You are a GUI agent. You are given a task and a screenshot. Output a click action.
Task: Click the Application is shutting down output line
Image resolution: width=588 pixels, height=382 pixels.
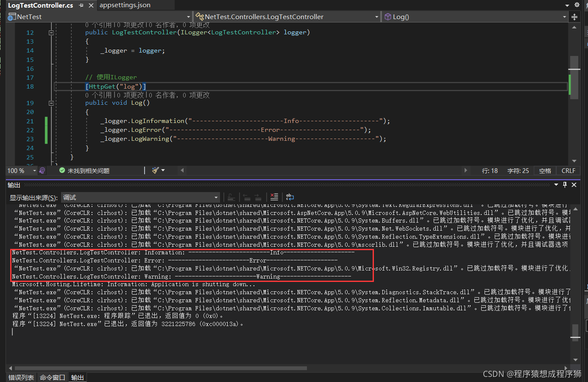click(134, 284)
